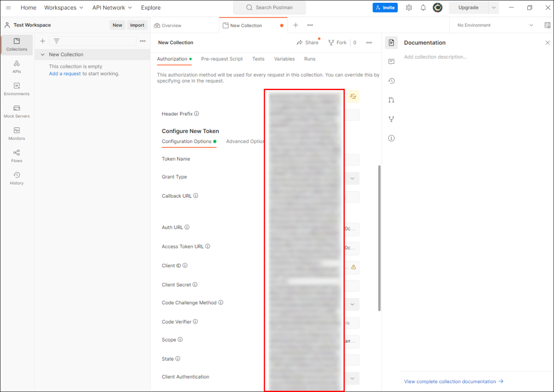Click 'Add a request' link
The width and height of the screenshot is (554, 392).
coord(65,74)
